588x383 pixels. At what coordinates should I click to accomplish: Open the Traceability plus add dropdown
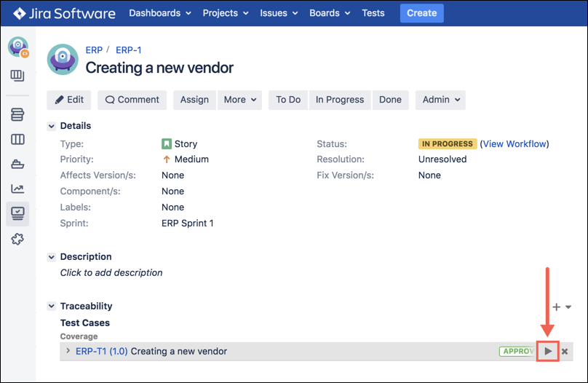[x=561, y=307]
